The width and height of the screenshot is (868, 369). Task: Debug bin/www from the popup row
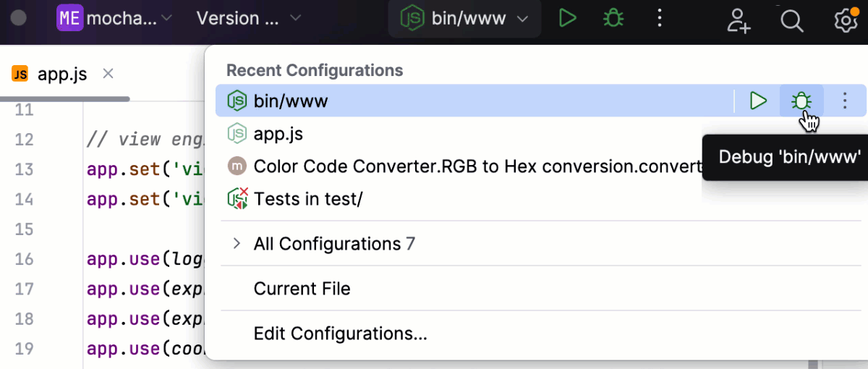click(x=801, y=101)
